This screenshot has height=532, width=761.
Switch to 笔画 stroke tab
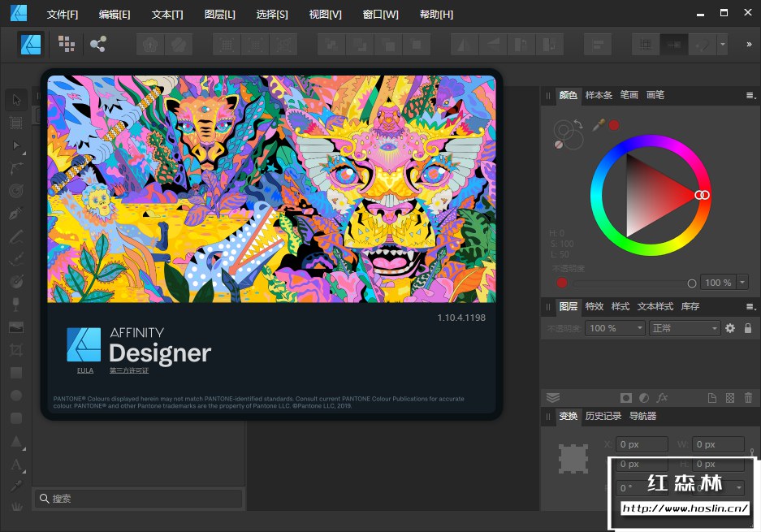click(x=629, y=95)
